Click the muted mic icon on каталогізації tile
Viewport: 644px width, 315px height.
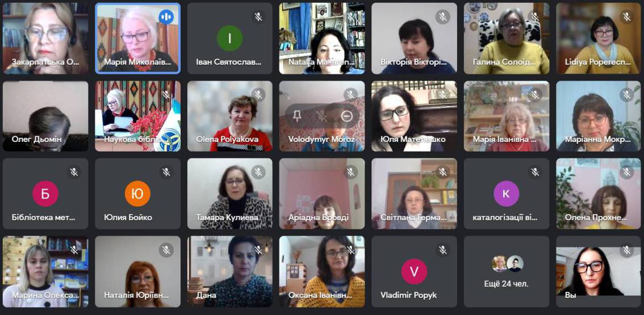pyautogui.click(x=535, y=172)
